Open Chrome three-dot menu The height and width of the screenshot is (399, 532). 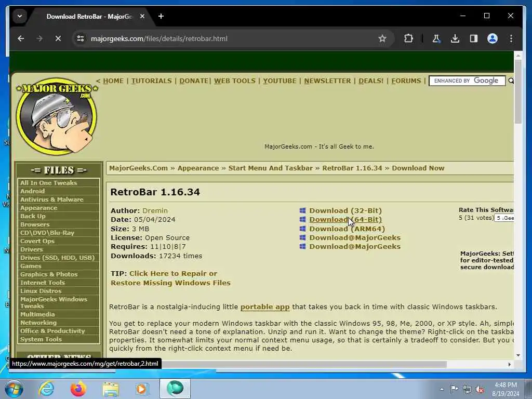(511, 38)
